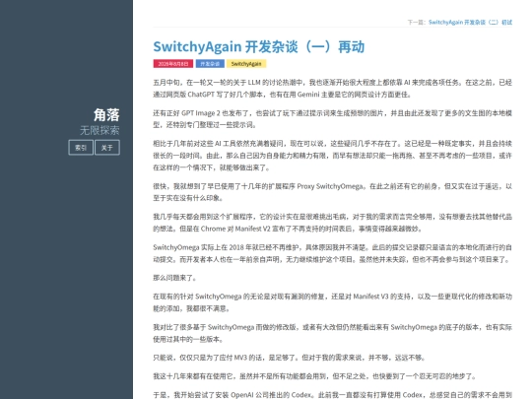Click the line 那么问题来了。
Image resolution: width=532 pixels, height=399 pixels.
(x=174, y=278)
